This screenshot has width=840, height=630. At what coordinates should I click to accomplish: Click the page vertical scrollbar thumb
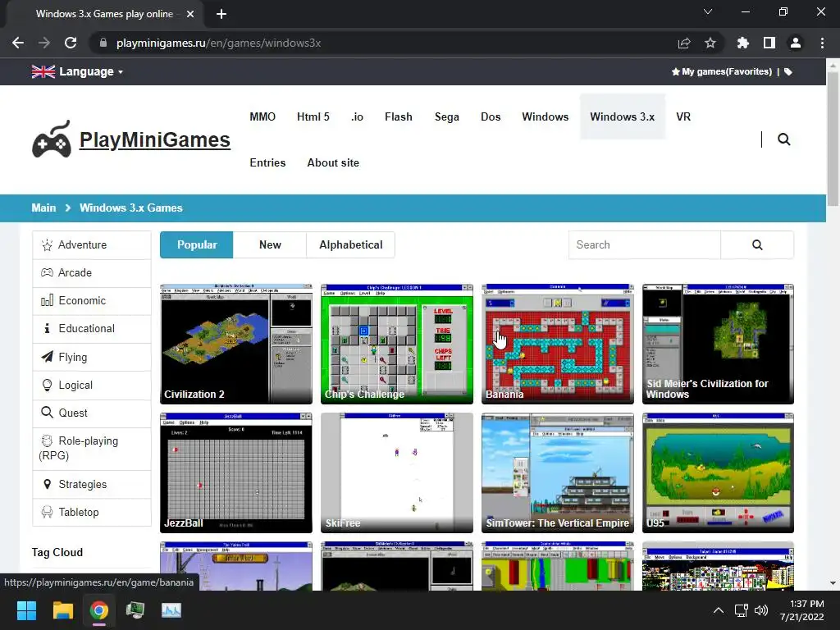tap(833, 138)
